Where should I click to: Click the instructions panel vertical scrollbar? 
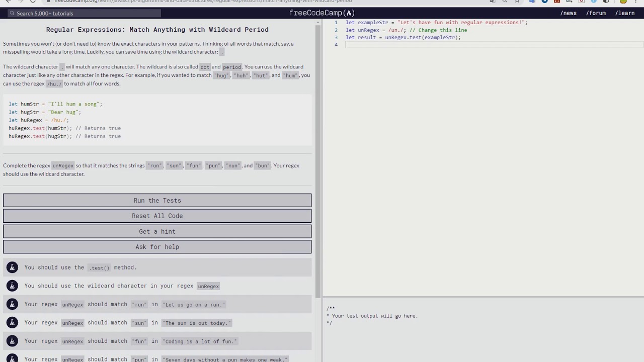pyautogui.click(x=317, y=161)
